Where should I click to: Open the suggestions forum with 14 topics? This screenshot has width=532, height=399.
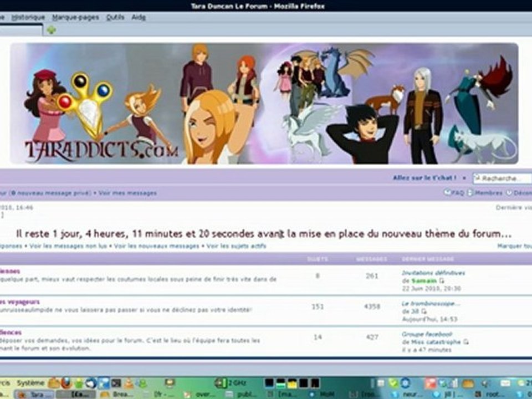tap(11, 332)
